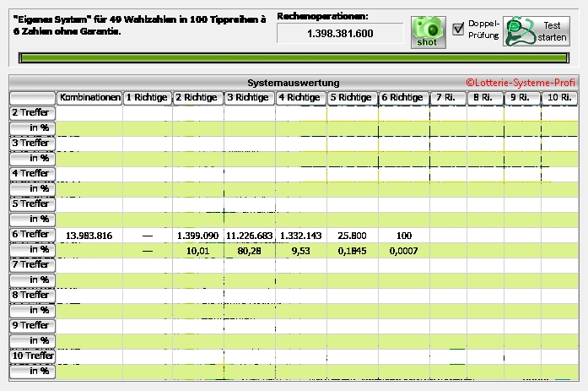Click the green camera shot button

click(428, 31)
